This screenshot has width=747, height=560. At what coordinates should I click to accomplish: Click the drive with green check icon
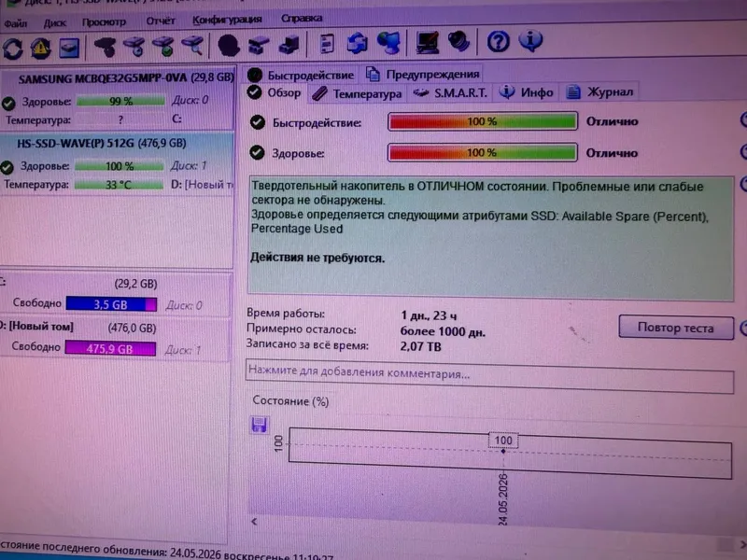point(163,46)
